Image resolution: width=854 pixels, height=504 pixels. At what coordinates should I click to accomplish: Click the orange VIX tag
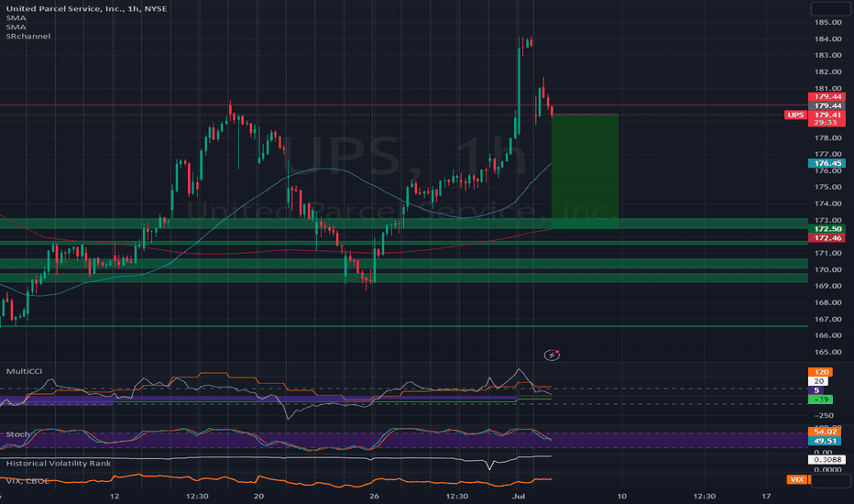(797, 479)
